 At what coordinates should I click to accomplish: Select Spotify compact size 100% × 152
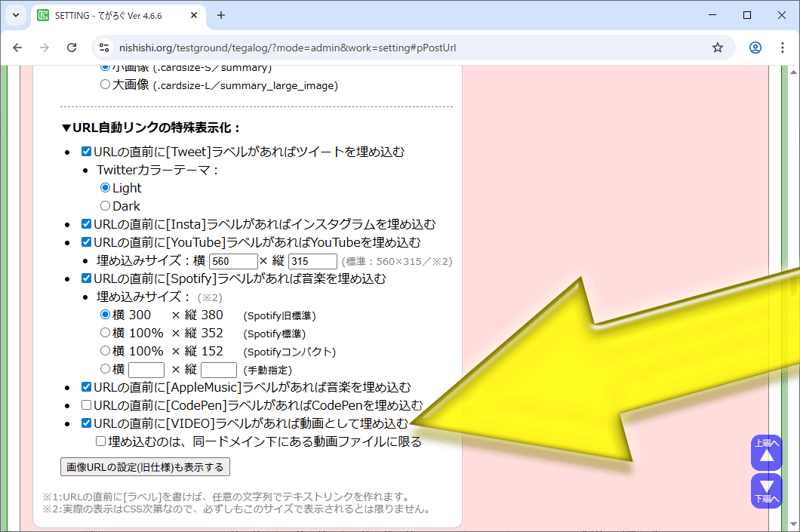pos(106,352)
